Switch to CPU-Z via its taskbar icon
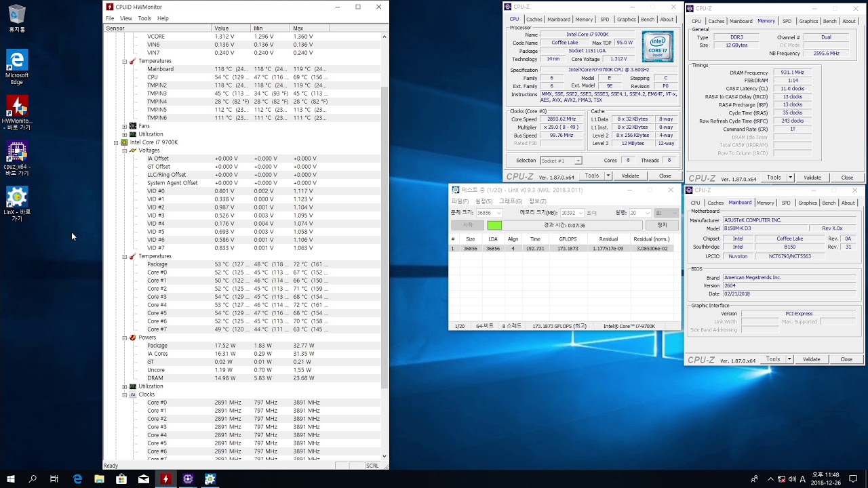The image size is (868, 488). 188,479
